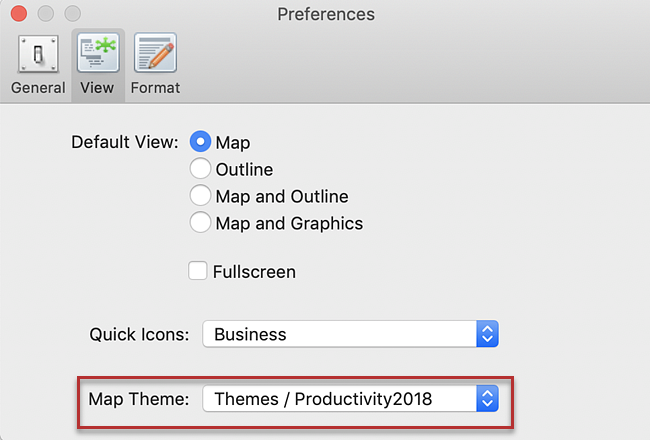Choose the Map default view
650x440 pixels.
point(200,142)
